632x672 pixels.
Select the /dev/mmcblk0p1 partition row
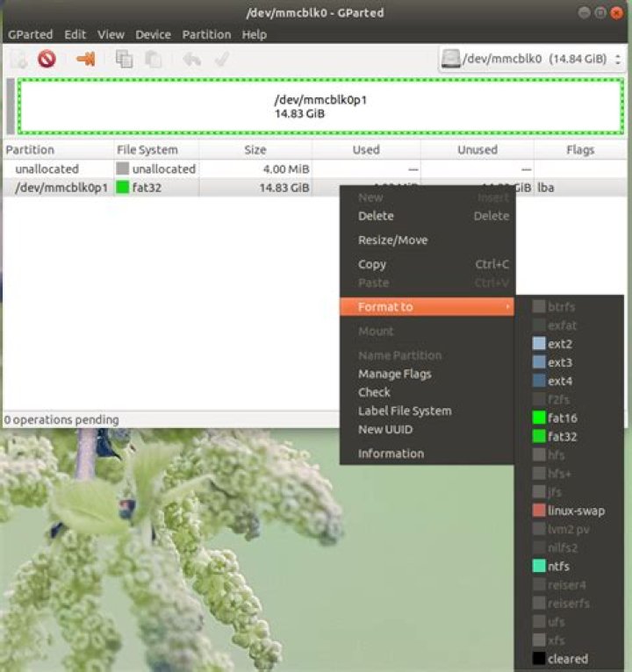click(x=315, y=187)
